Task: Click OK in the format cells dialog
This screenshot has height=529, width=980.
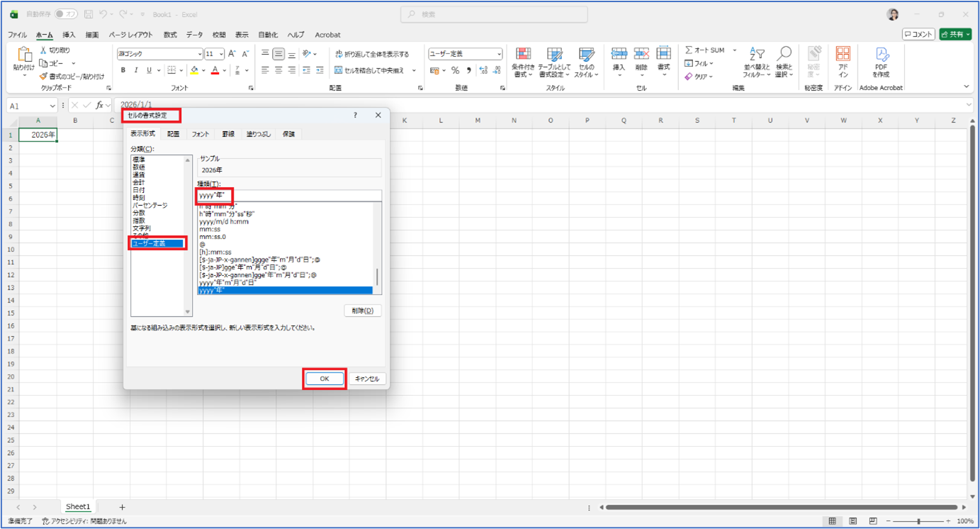Action: (324, 379)
